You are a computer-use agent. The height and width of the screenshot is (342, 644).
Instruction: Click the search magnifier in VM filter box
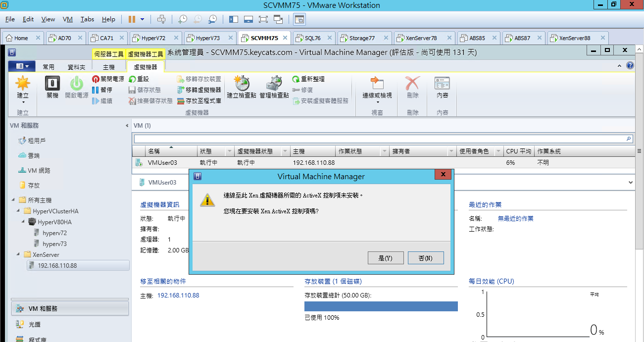coord(629,139)
